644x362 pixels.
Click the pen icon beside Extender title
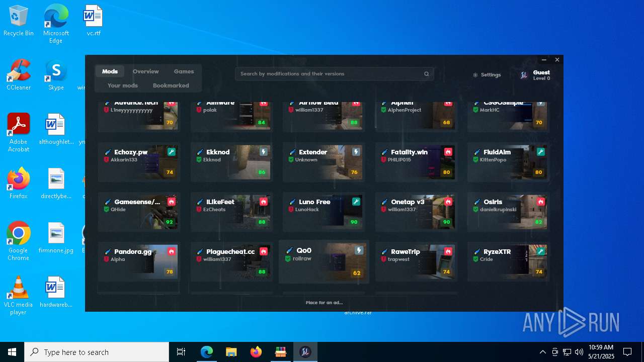[292, 152]
